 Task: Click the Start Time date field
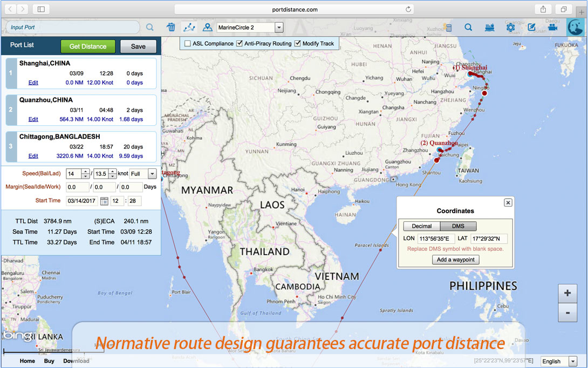click(x=82, y=201)
